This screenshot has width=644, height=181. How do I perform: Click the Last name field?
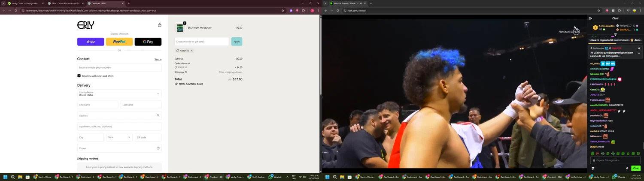point(141,105)
